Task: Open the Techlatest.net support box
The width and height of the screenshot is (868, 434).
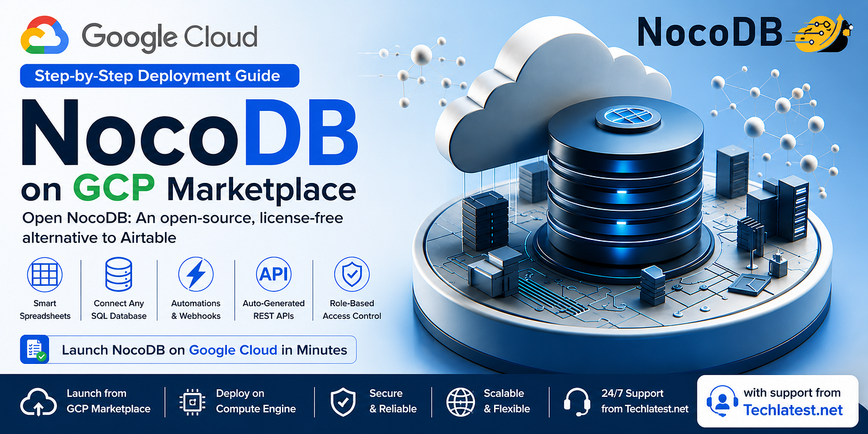Action: (779, 401)
